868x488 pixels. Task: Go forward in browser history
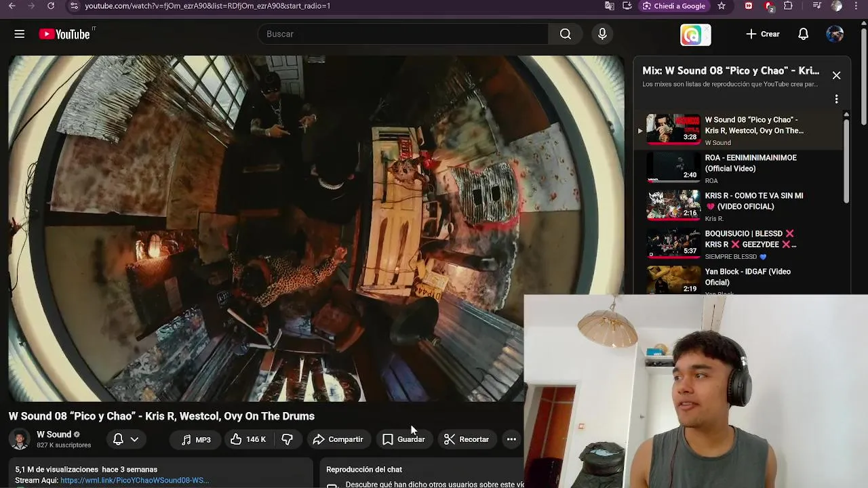[31, 6]
